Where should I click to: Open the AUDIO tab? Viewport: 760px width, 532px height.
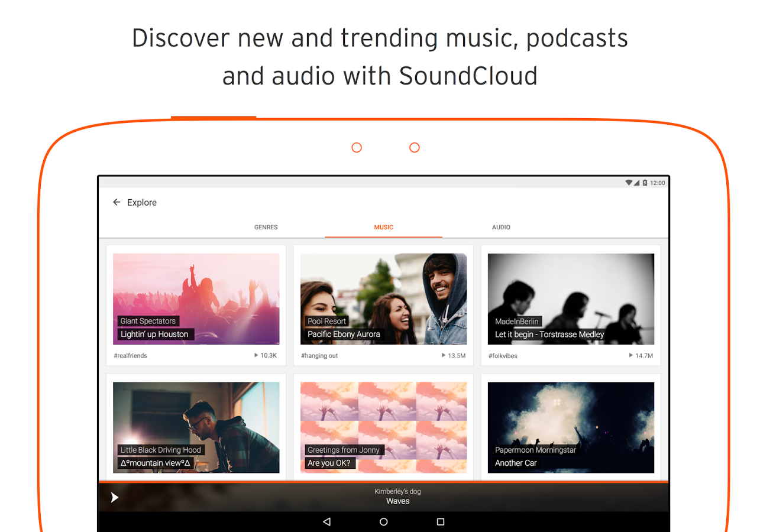point(501,227)
